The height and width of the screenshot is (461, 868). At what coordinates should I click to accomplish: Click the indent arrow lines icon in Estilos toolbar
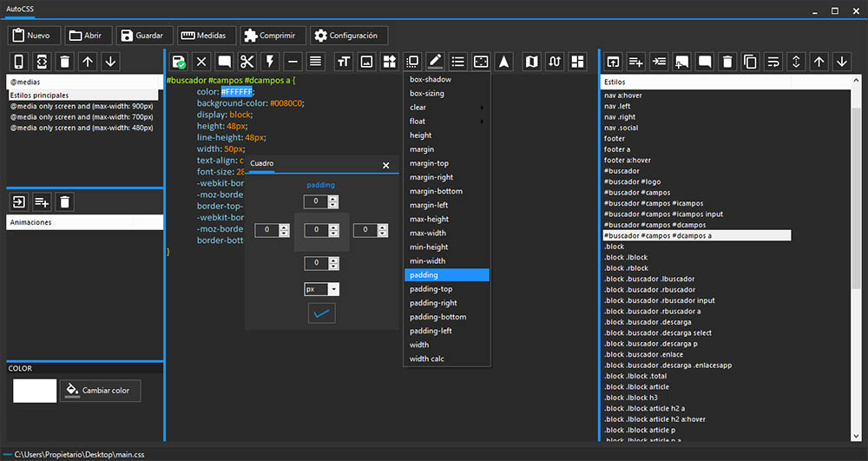(x=659, y=62)
